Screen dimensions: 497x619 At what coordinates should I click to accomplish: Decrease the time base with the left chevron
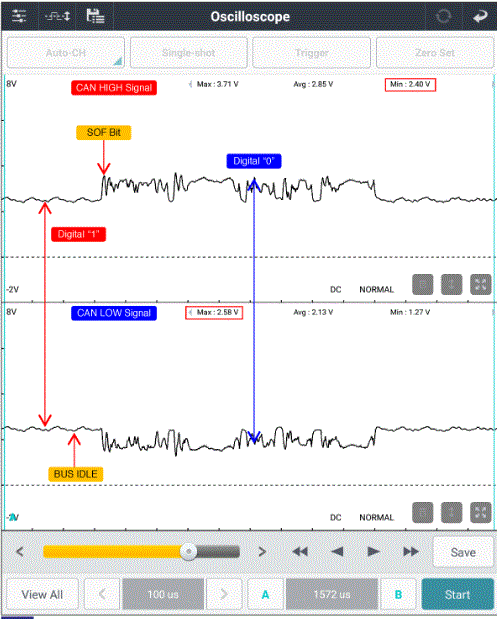click(x=102, y=594)
